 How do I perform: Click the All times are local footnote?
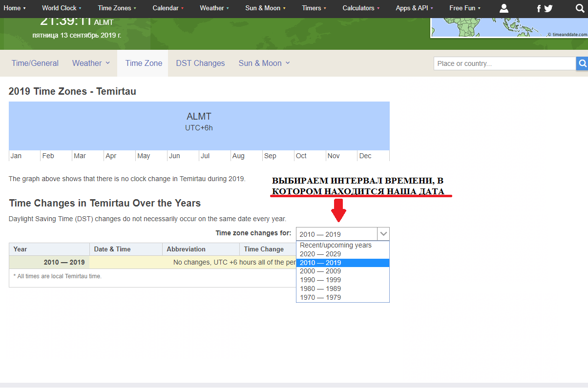tap(58, 276)
